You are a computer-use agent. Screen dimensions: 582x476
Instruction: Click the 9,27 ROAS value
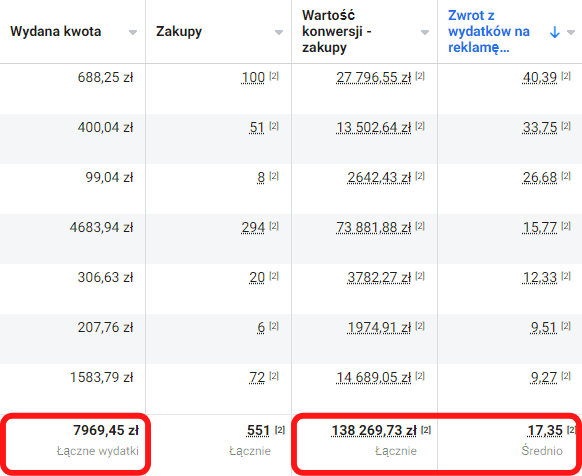click(543, 377)
